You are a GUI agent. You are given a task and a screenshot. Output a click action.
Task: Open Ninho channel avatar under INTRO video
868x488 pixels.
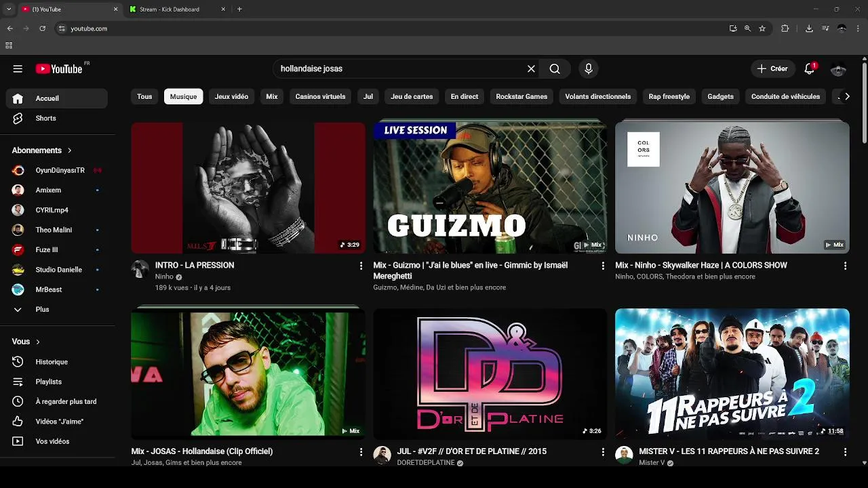140,269
